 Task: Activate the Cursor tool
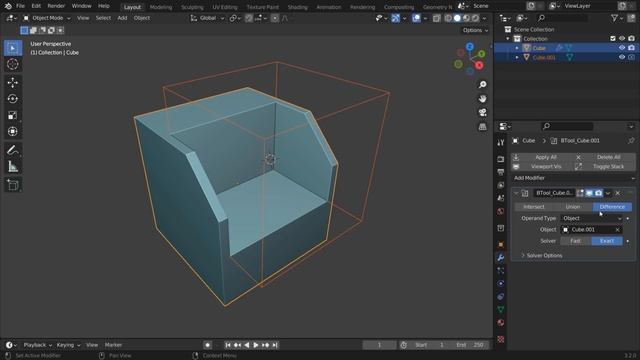[x=13, y=64]
